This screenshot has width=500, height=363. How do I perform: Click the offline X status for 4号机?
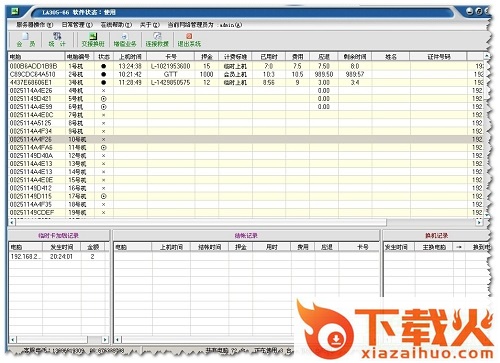coord(104,91)
